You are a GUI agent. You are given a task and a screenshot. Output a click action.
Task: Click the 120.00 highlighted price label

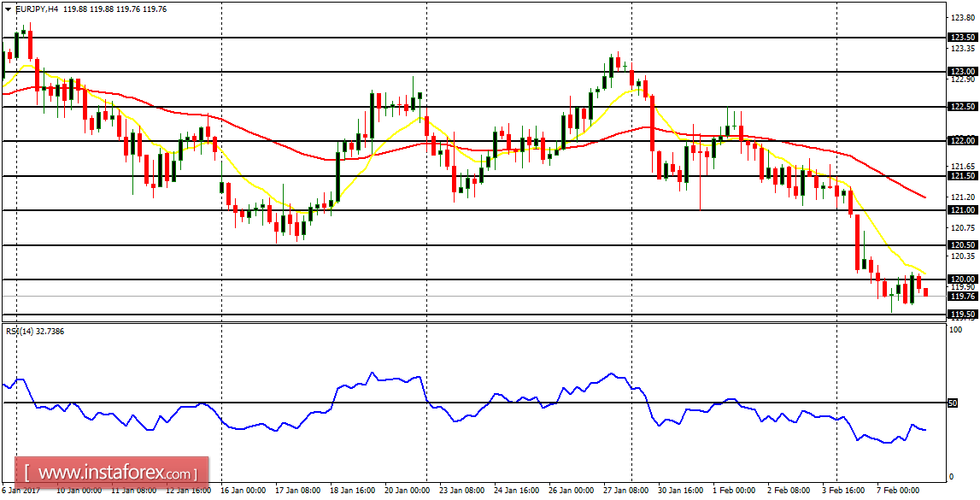[x=961, y=278]
